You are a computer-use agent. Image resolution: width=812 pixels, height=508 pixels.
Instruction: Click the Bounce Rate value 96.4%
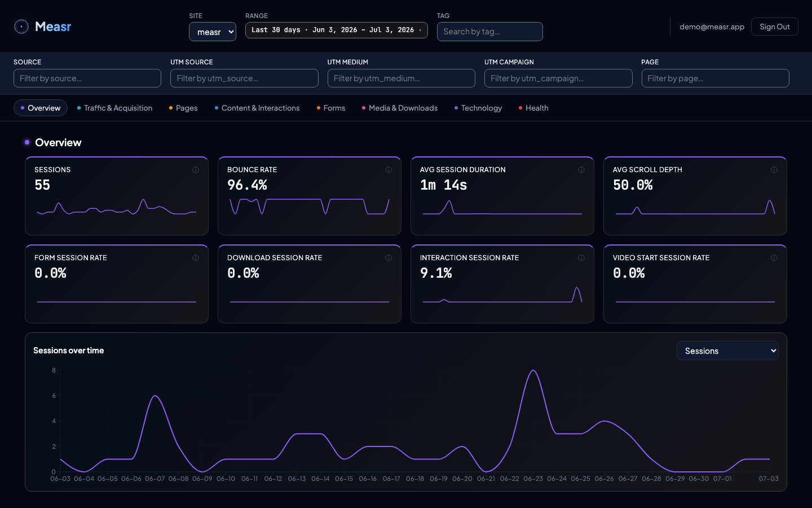coord(247,185)
